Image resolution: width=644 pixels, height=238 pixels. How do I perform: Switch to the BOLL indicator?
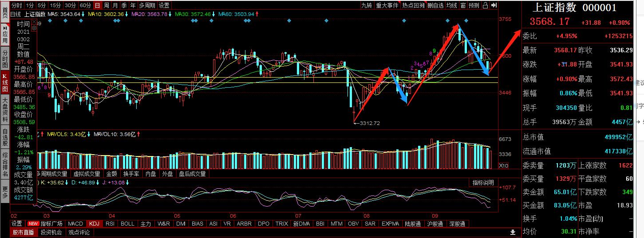[x=127, y=224]
